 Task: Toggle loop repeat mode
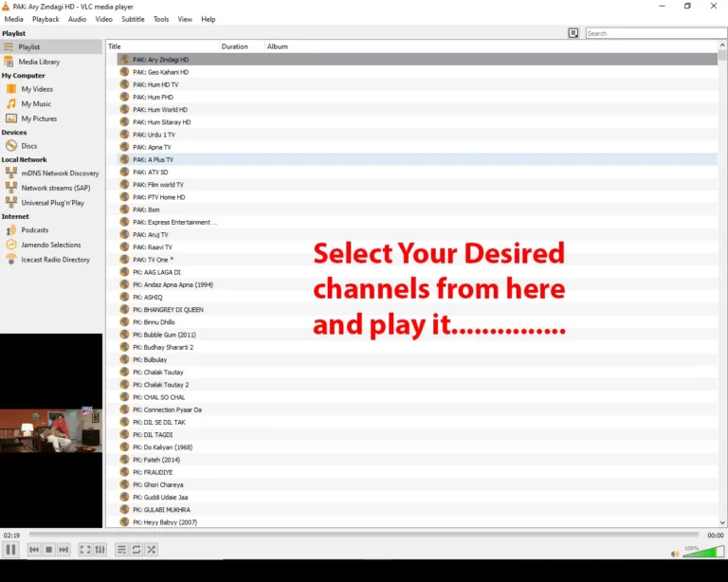pyautogui.click(x=136, y=550)
